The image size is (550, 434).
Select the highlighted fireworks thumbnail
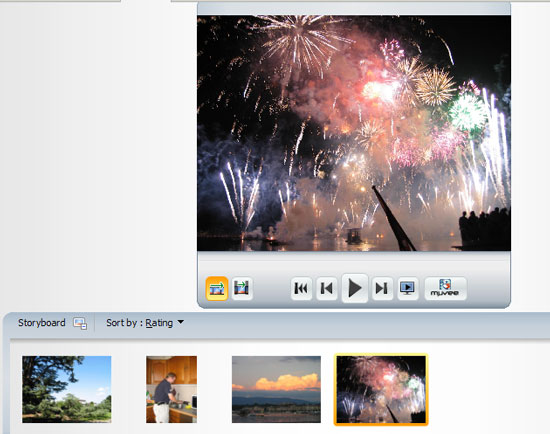click(x=381, y=389)
